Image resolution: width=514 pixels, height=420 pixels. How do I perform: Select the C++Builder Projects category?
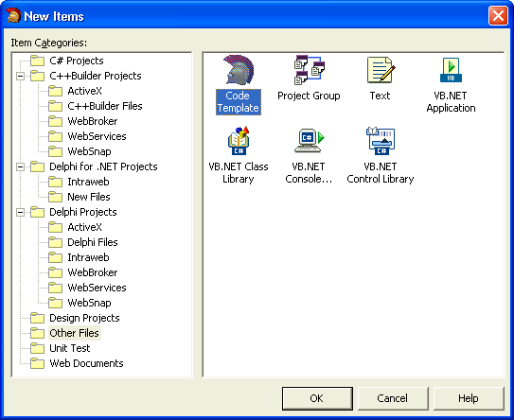pos(96,76)
